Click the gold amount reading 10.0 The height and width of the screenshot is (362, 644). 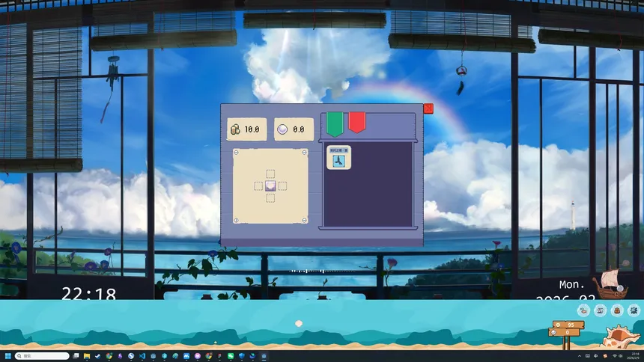click(x=252, y=129)
